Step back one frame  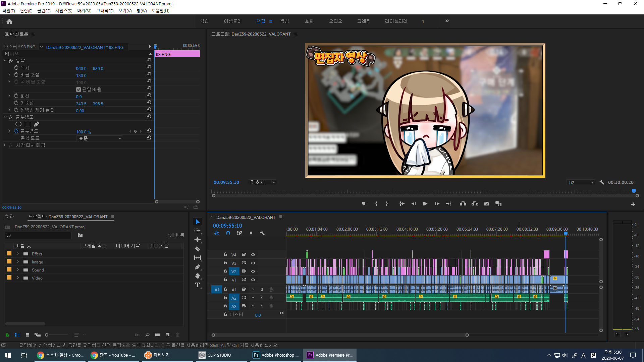pyautogui.click(x=414, y=204)
